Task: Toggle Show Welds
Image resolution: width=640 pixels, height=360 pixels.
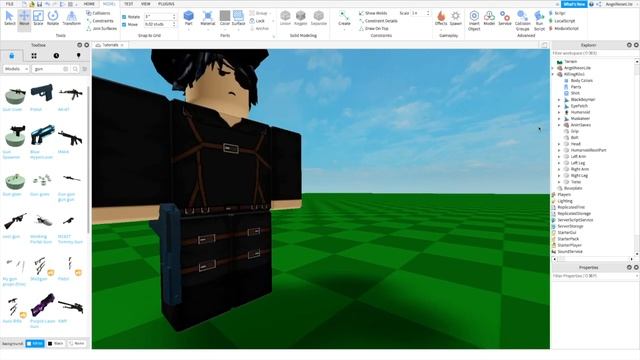Action: coord(373,13)
